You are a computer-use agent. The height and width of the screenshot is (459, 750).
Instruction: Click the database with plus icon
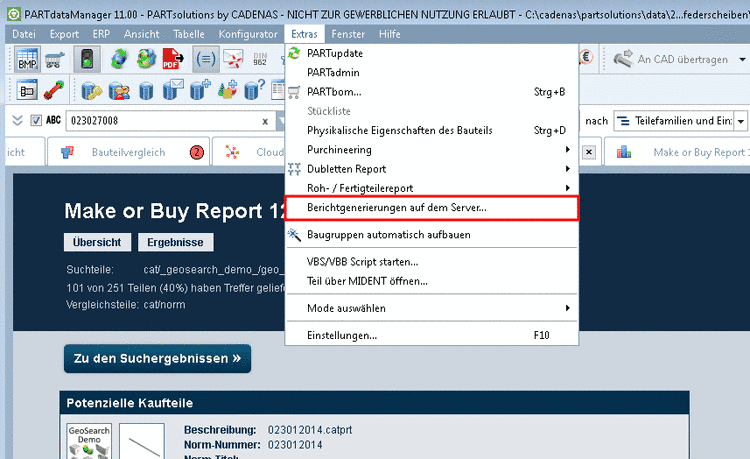200,90
